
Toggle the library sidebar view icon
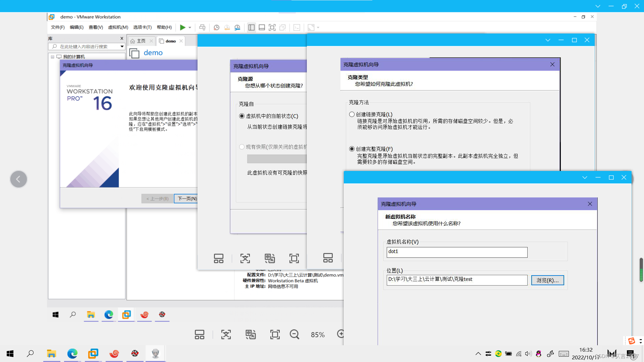click(252, 27)
